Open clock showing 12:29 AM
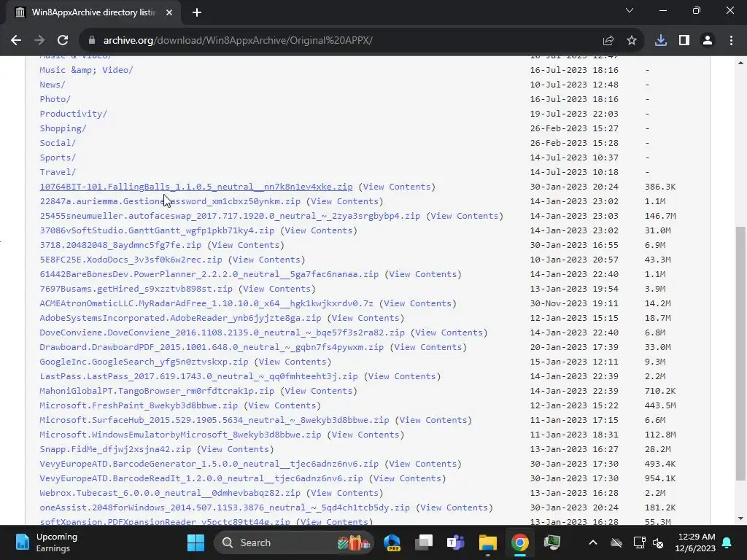The height and width of the screenshot is (560, 747). pos(695,542)
